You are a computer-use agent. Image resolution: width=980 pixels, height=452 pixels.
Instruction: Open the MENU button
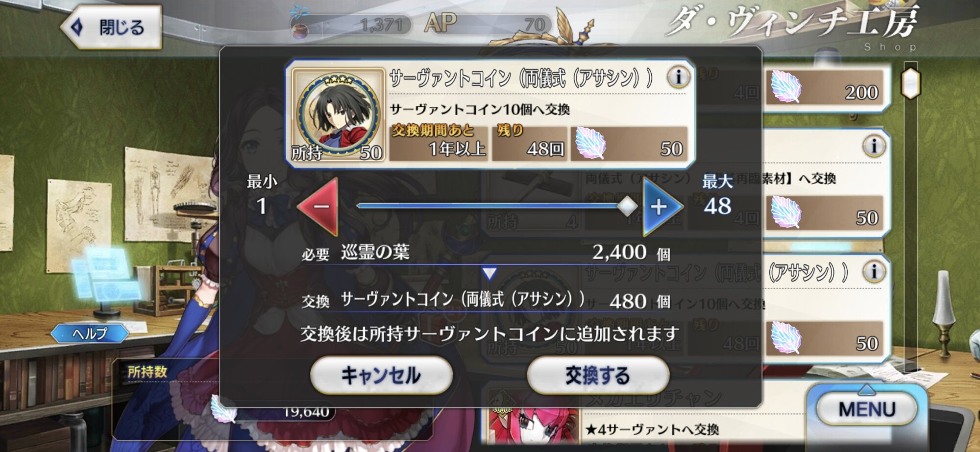coord(867,409)
